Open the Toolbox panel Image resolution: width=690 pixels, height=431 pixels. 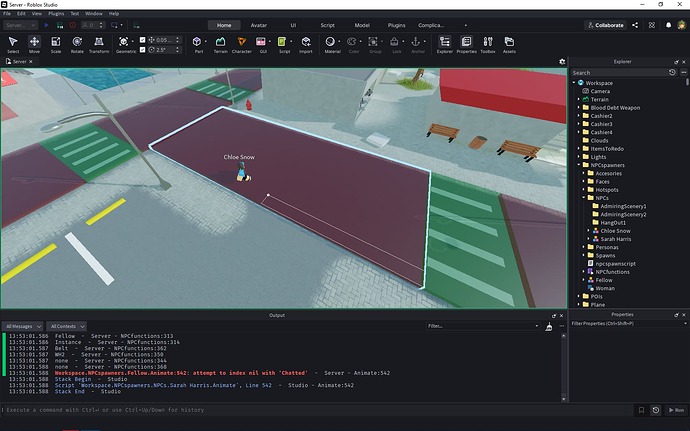pyautogui.click(x=488, y=44)
